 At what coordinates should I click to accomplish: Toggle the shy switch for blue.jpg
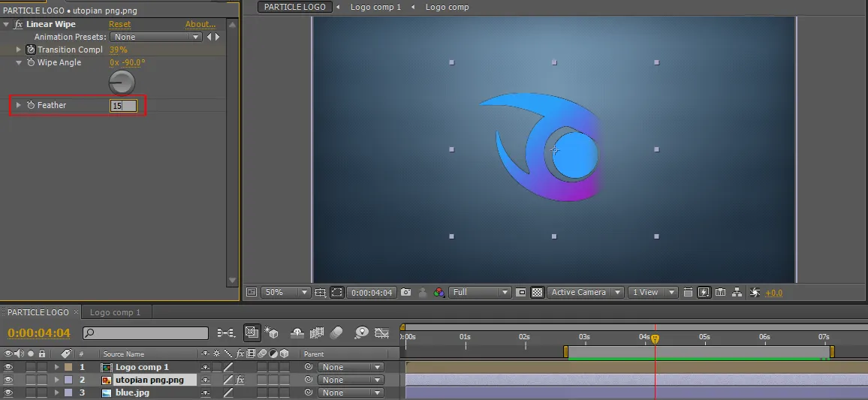click(206, 392)
